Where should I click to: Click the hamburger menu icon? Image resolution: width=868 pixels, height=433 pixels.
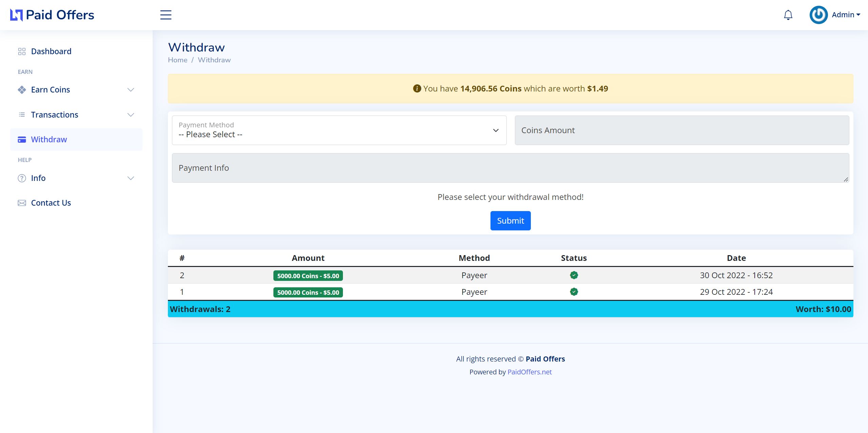coord(166,15)
